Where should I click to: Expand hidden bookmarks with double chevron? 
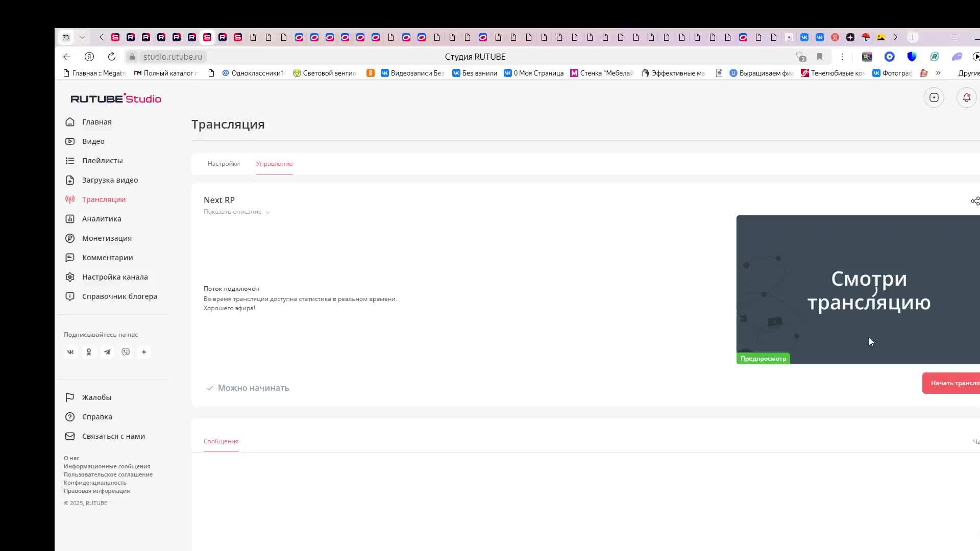[938, 73]
